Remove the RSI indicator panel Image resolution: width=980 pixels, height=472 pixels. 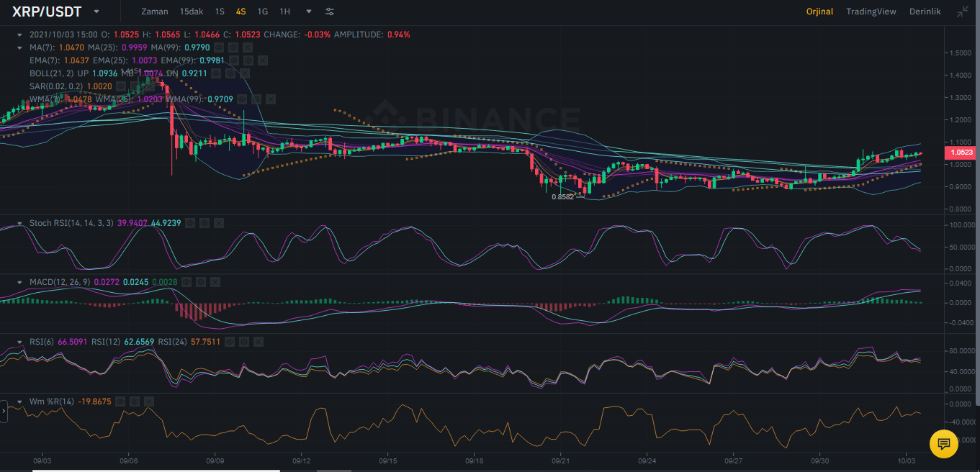point(258,341)
